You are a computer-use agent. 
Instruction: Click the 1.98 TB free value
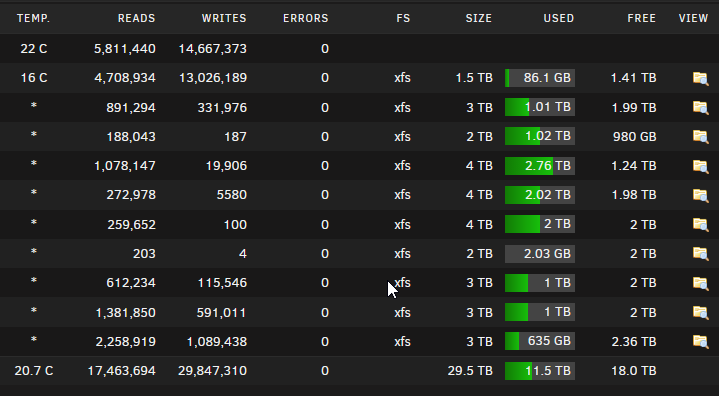pos(633,195)
